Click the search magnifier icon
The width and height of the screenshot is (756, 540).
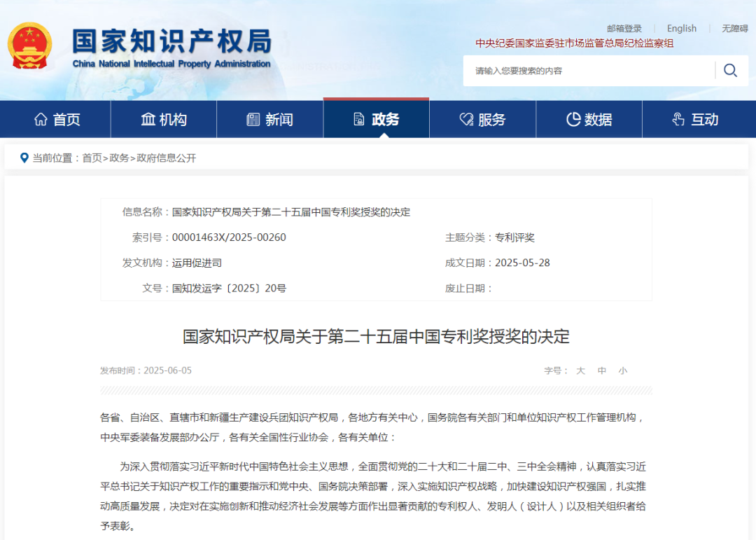(730, 70)
